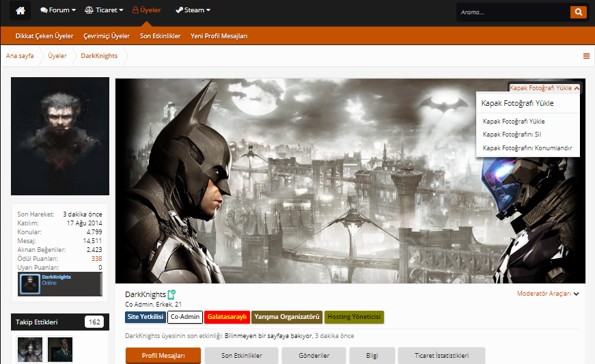Click the DarkKnights Steam status card
This screenshot has width=595, height=364.
(60, 284)
